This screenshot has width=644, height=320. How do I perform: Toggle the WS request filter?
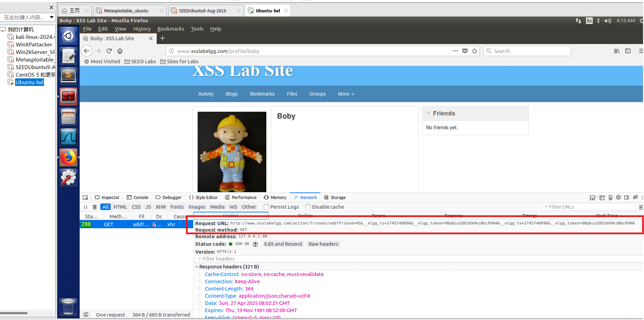pos(233,207)
